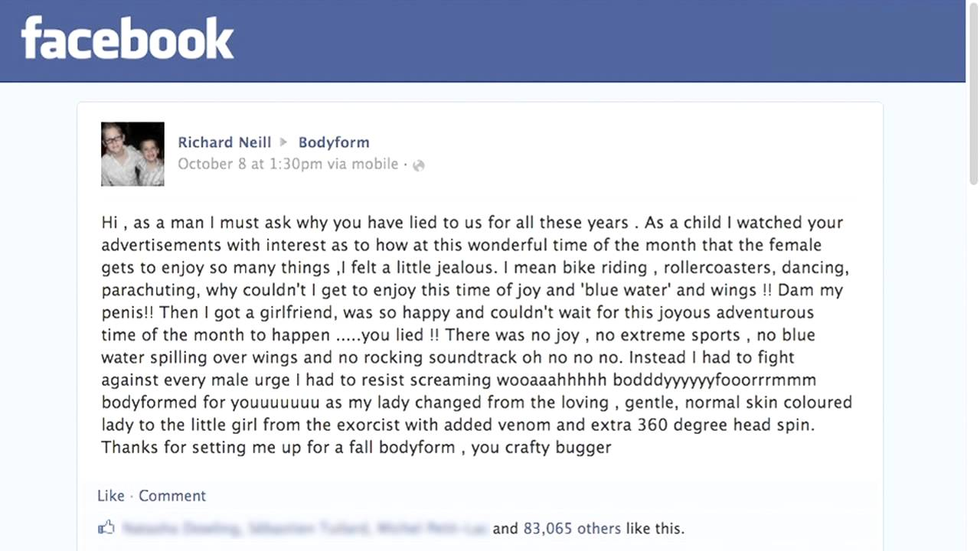Click the thumbs-up icon beside likers list
This screenshot has height=551, width=980.
pos(106,527)
